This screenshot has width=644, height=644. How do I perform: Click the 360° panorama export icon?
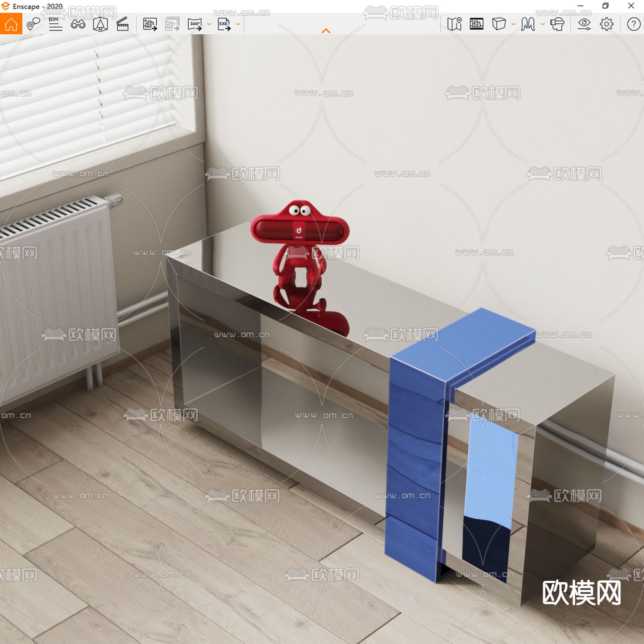(x=195, y=24)
